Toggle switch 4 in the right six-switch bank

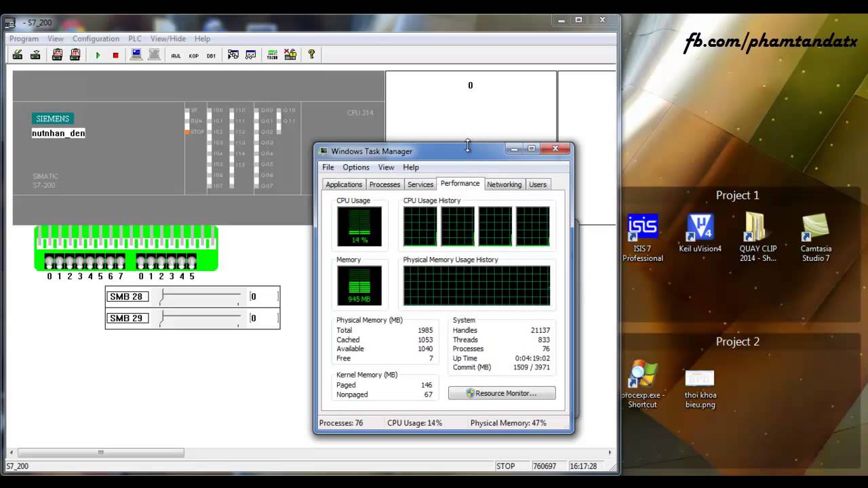[182, 262]
